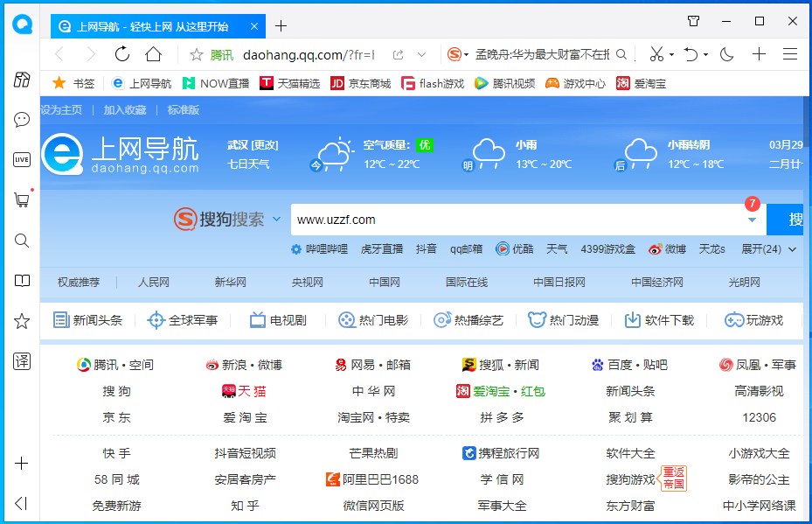Screen dimensions: 812x524
Task: Open the 京东商城 bookmark
Action: pyautogui.click(x=360, y=83)
